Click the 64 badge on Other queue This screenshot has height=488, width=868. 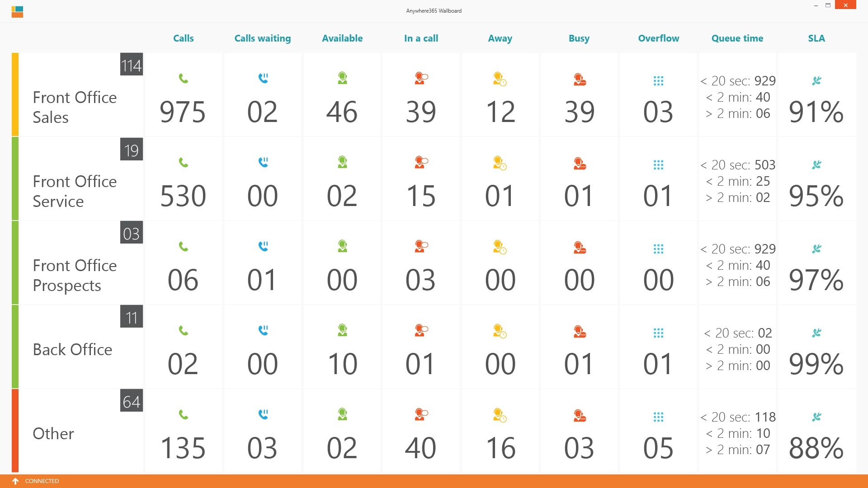132,401
